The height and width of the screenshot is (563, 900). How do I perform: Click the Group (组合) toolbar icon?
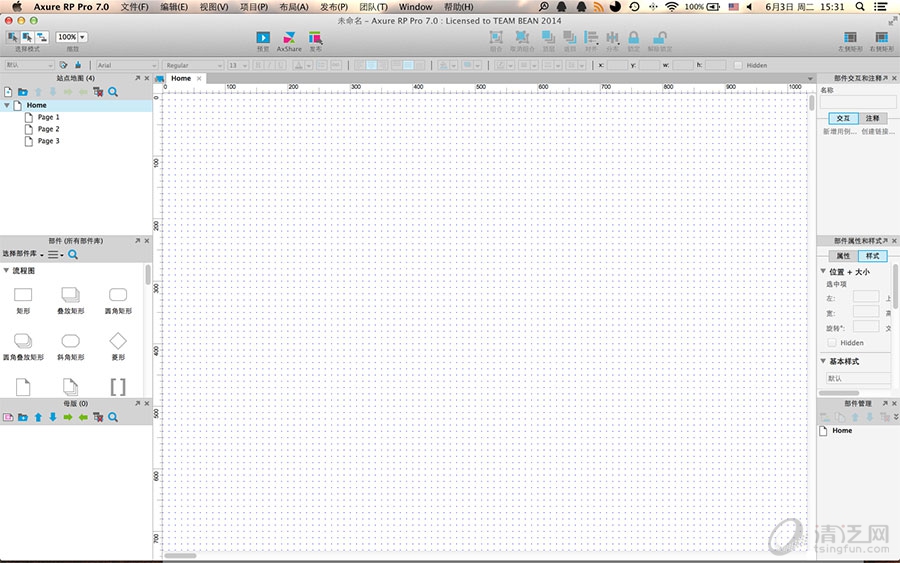pos(496,38)
